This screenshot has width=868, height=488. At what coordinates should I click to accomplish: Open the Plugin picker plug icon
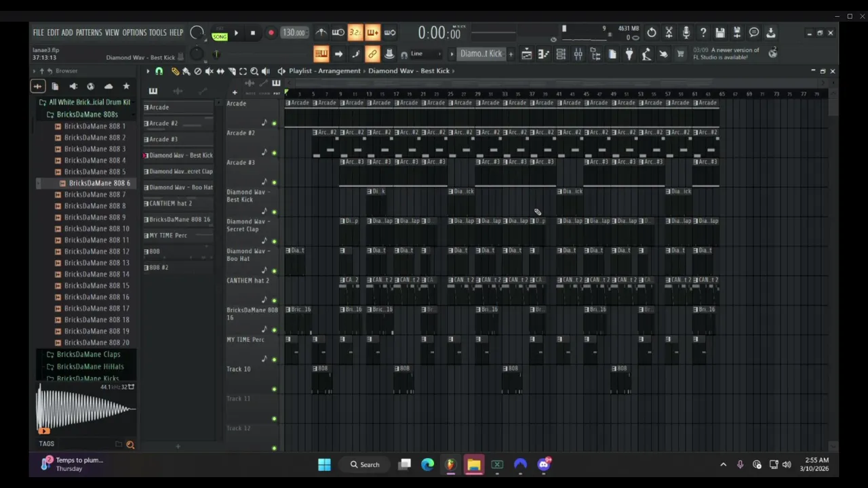tap(629, 54)
